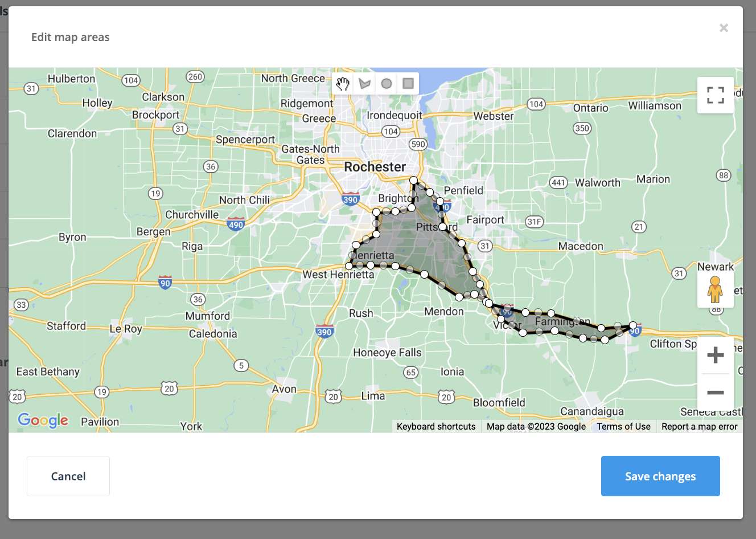Viewport: 756px width, 539px height.
Task: Click the Google logo on map
Action: pyautogui.click(x=43, y=420)
